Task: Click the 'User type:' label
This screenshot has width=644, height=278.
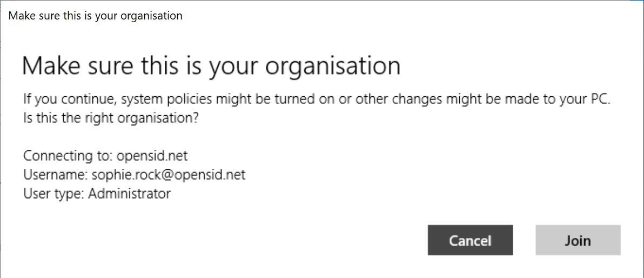Action: click(x=53, y=193)
